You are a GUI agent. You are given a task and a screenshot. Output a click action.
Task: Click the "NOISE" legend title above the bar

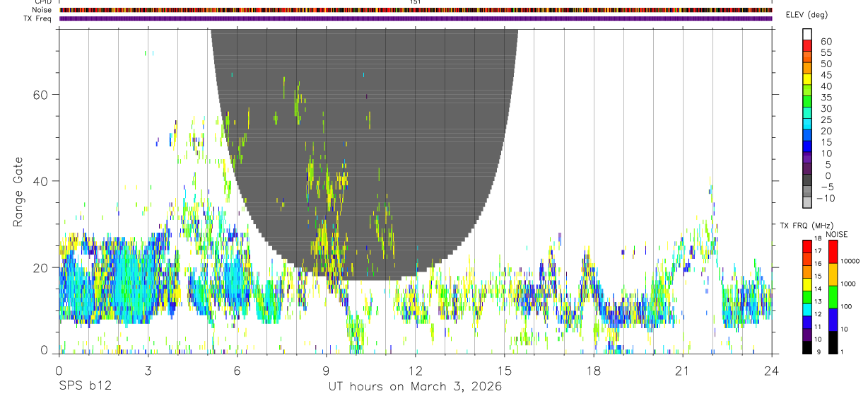837,234
